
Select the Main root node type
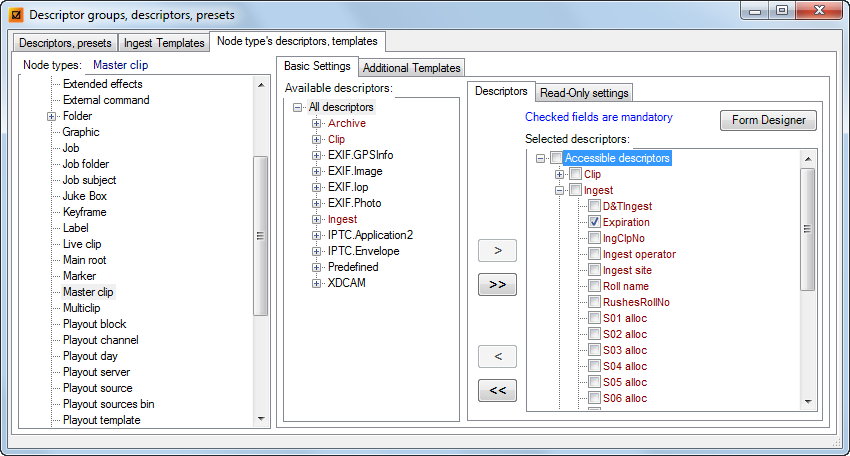pos(84,260)
